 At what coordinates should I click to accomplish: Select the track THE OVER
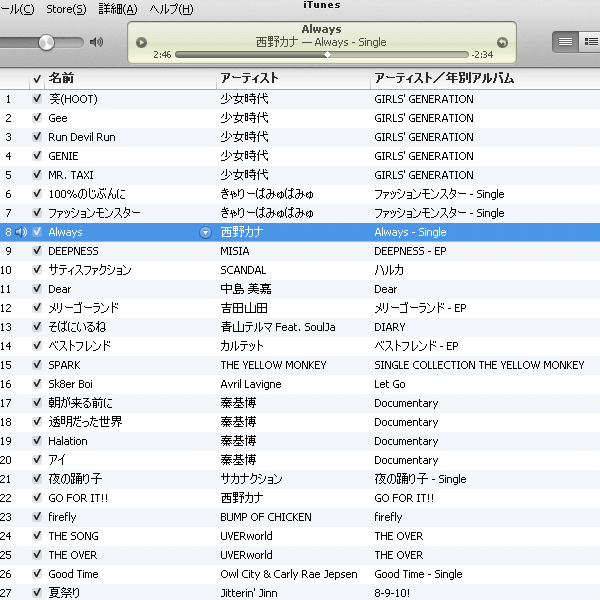point(72,555)
